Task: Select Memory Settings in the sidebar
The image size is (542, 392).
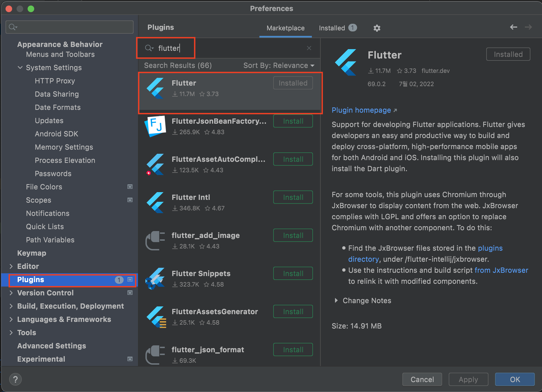Action: click(x=64, y=147)
